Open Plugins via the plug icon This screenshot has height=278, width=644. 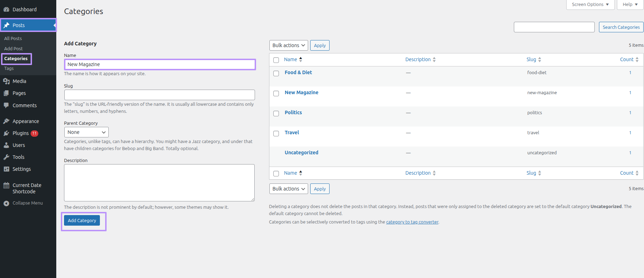(x=6, y=133)
